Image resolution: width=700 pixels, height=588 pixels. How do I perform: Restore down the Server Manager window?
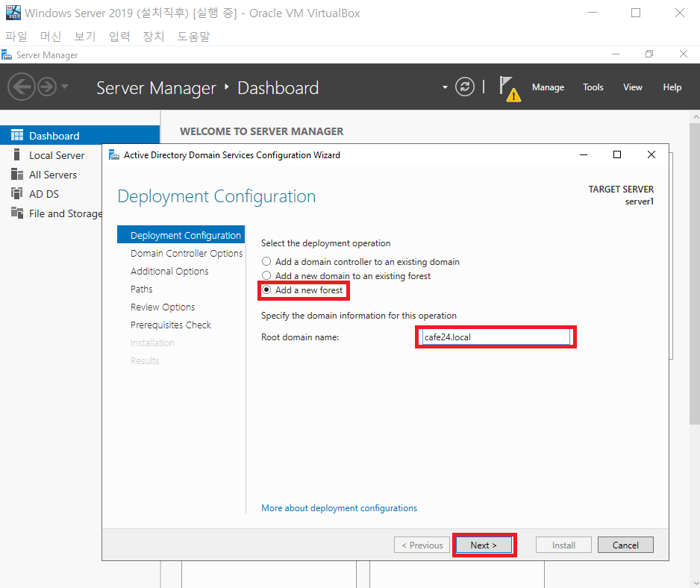(649, 54)
